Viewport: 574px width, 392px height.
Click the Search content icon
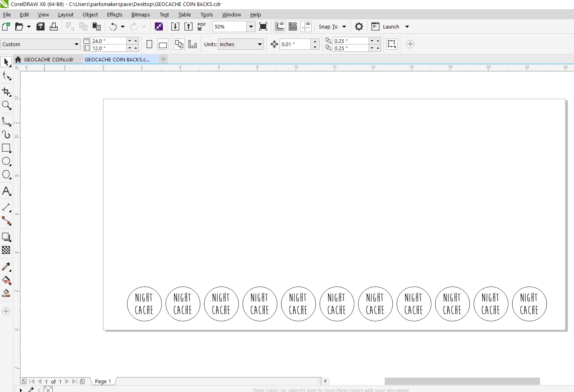pos(159,26)
